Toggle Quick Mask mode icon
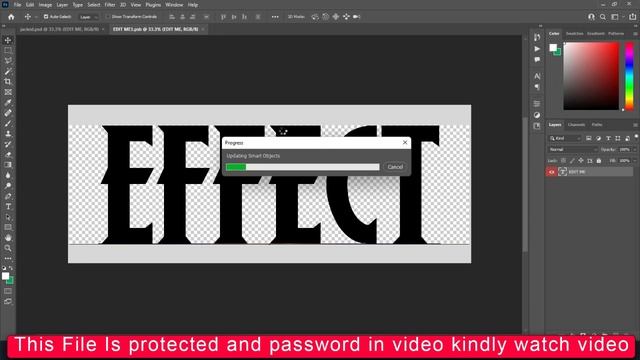640x360 pixels. point(8,291)
